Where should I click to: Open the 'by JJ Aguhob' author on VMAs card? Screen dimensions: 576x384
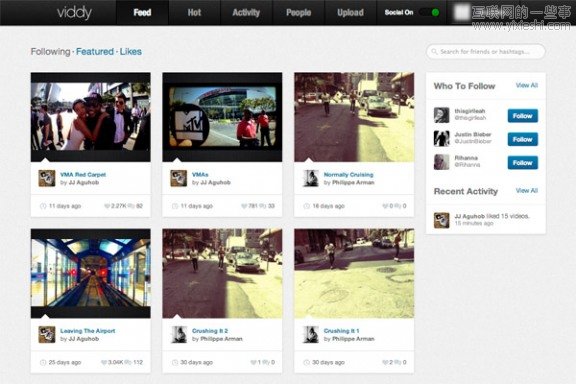tap(211, 182)
